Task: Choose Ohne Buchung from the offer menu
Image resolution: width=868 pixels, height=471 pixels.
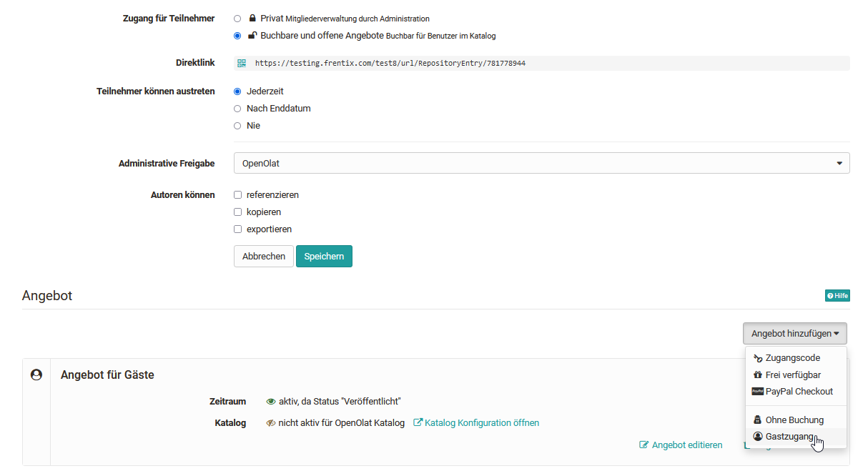Action: [x=794, y=420]
